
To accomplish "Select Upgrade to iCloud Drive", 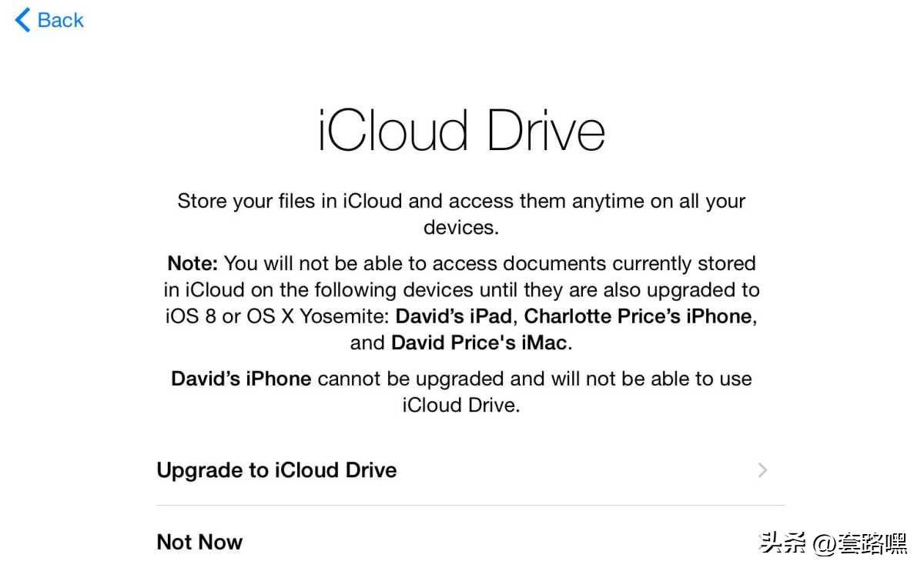I will click(276, 470).
